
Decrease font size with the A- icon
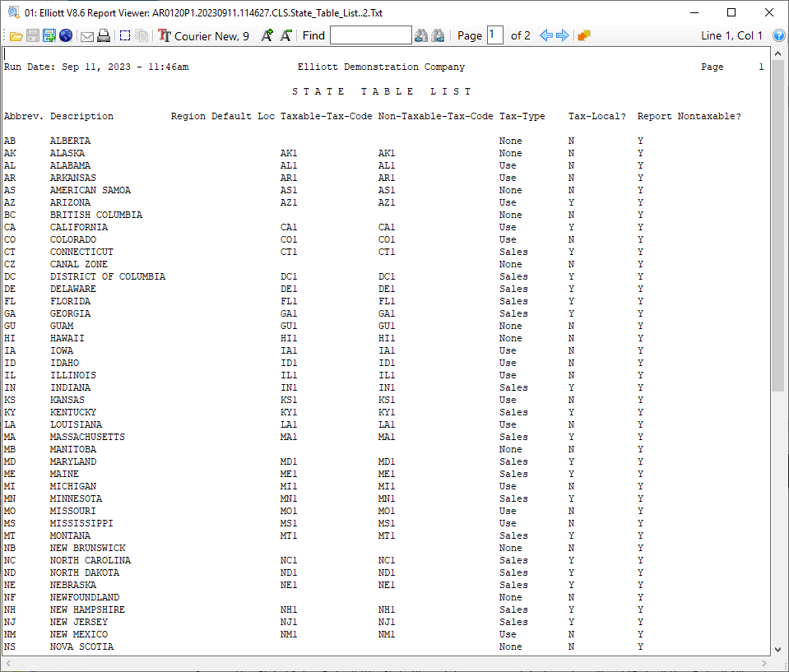[285, 35]
